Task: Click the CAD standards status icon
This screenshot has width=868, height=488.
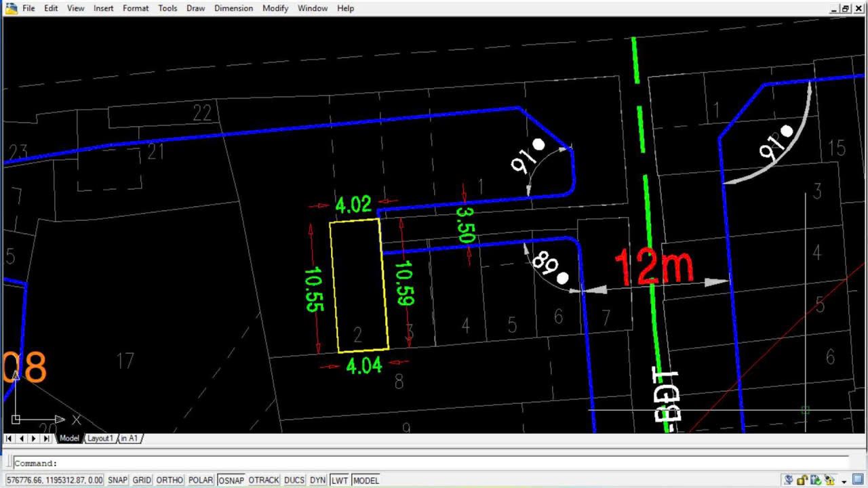Action: 816,481
